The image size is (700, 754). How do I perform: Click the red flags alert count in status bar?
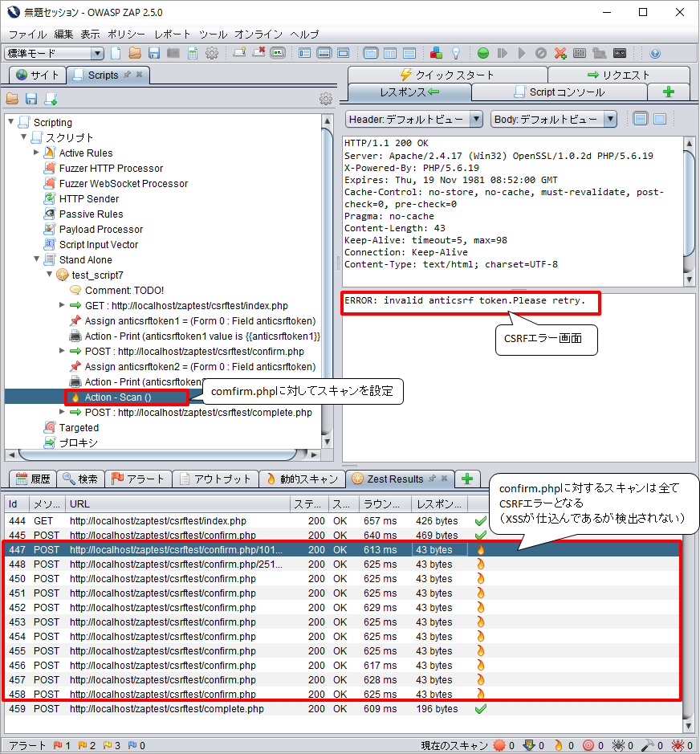(62, 745)
